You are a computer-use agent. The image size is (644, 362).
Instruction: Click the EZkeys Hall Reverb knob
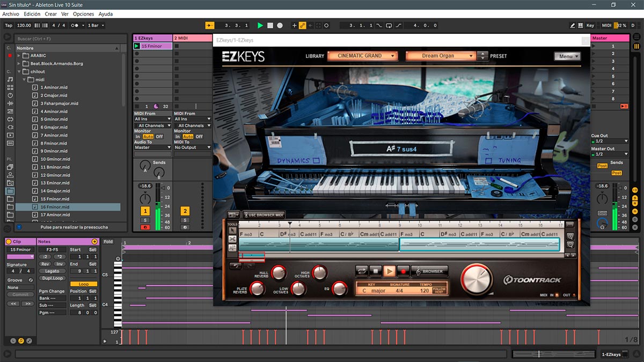coord(278,273)
